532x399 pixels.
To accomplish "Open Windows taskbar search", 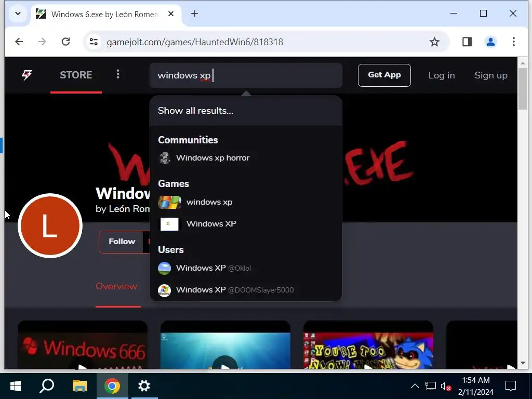I will coord(47,386).
